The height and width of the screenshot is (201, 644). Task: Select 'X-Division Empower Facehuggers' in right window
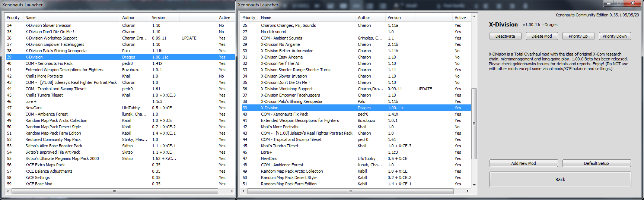356,95
